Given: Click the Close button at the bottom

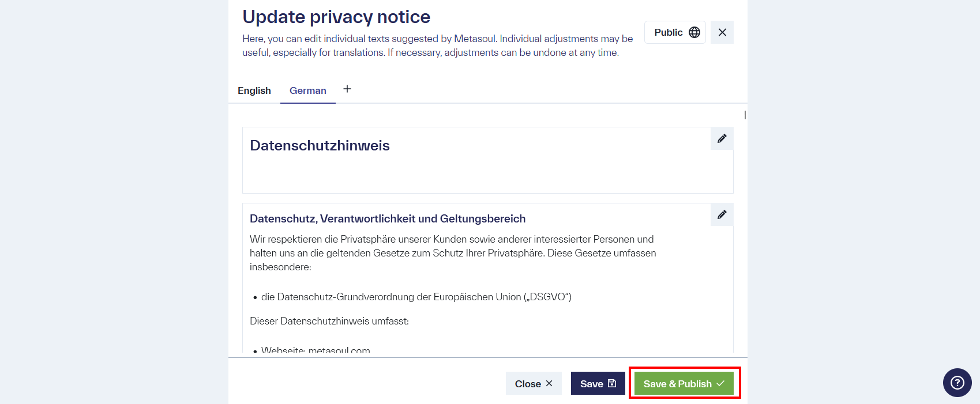Looking at the screenshot, I should click(x=534, y=383).
